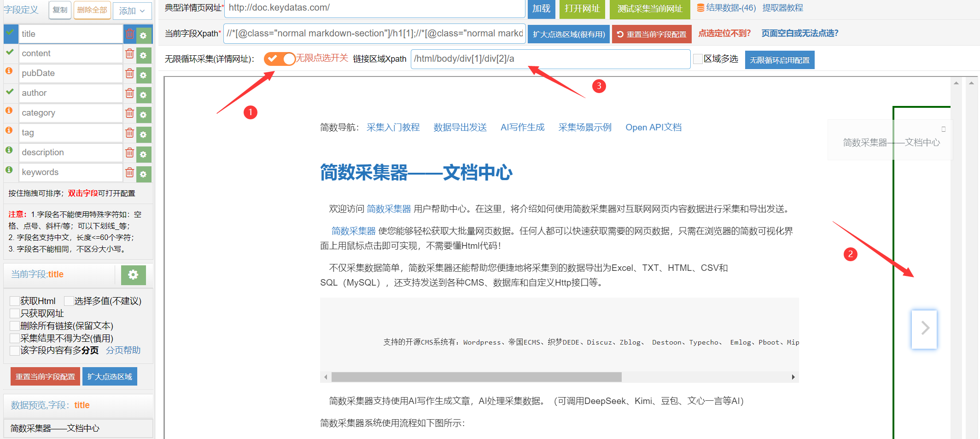Open the 采集入门教程 navigation link
This screenshot has width=980, height=439.
pos(393,128)
